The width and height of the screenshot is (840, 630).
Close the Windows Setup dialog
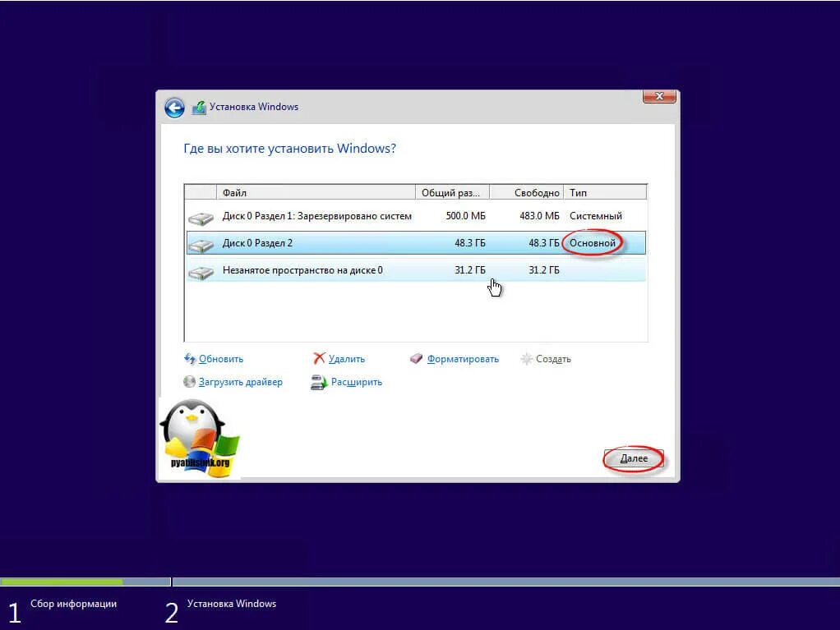pos(659,96)
